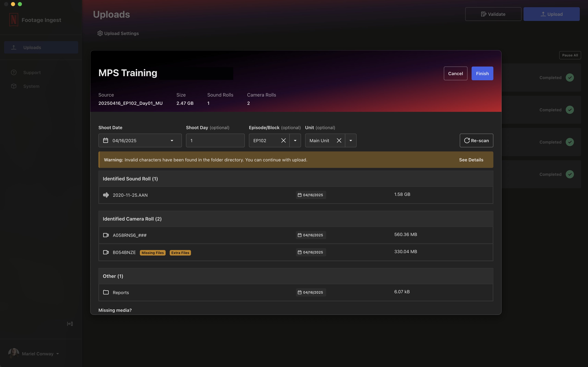Click the date badge on A058RNS6_### row
Image resolution: width=588 pixels, height=367 pixels.
311,235
